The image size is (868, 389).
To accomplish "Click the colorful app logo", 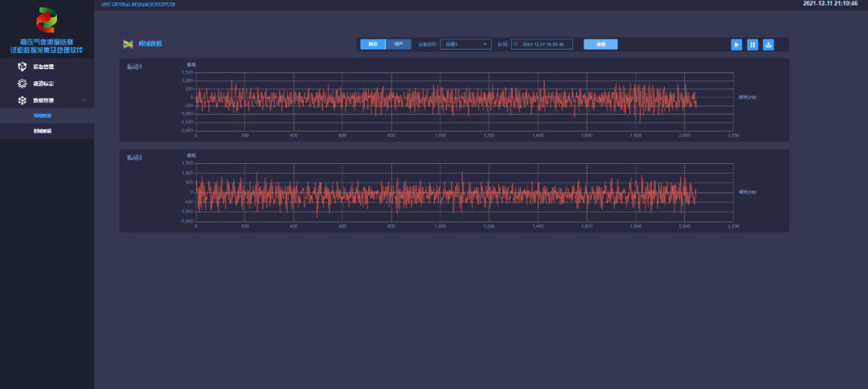I will [47, 19].
